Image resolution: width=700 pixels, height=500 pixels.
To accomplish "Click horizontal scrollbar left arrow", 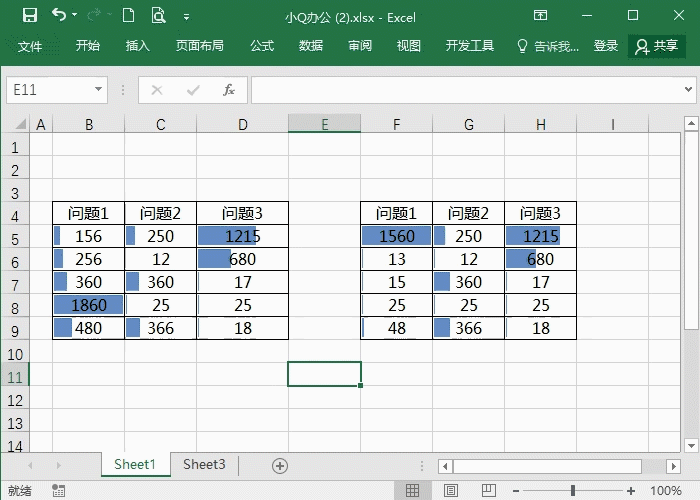I will pos(445,467).
